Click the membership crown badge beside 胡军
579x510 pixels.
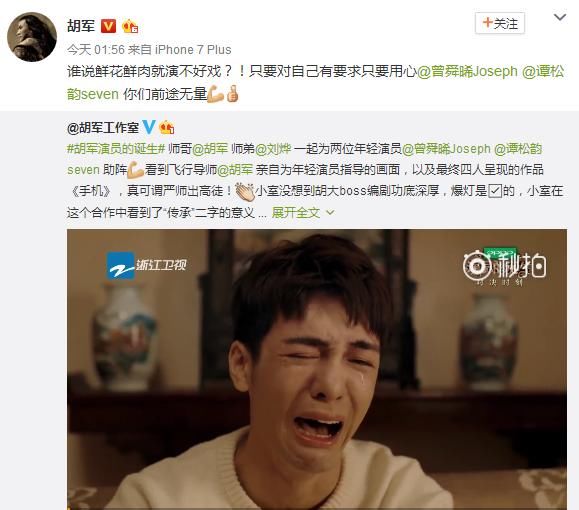click(x=130, y=26)
